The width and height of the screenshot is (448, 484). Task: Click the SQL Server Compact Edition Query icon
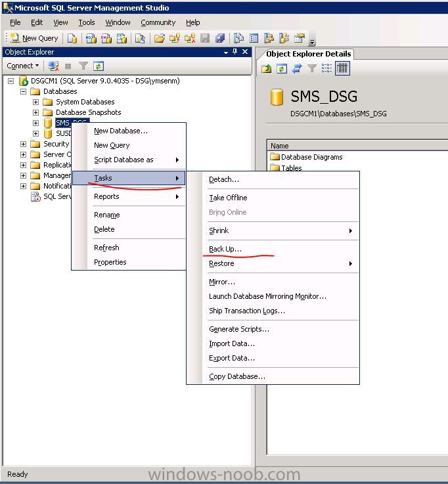(140, 38)
